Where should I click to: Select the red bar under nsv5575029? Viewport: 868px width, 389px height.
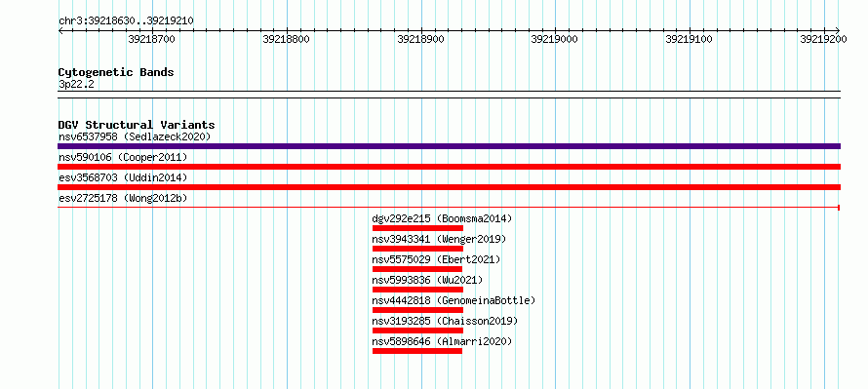click(417, 269)
